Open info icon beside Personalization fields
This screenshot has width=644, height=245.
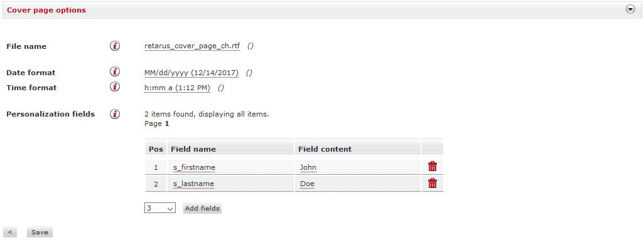coord(115,114)
